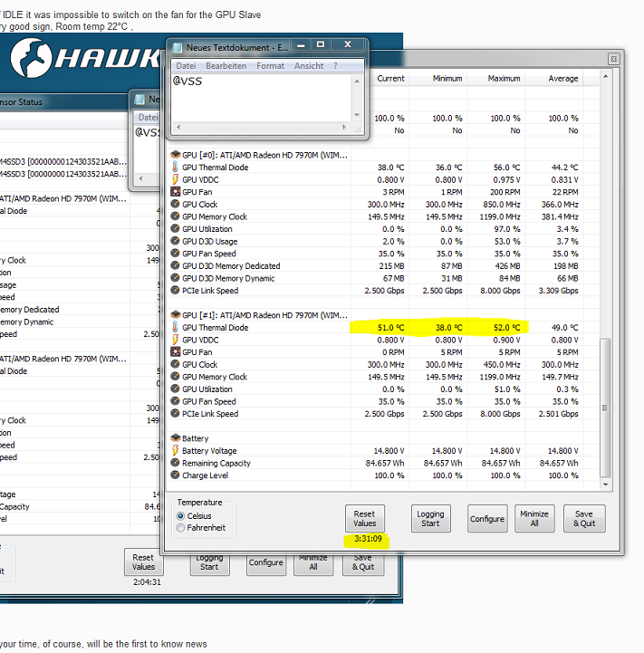Click GPU D3D Usage icon

pyautogui.click(x=176, y=241)
